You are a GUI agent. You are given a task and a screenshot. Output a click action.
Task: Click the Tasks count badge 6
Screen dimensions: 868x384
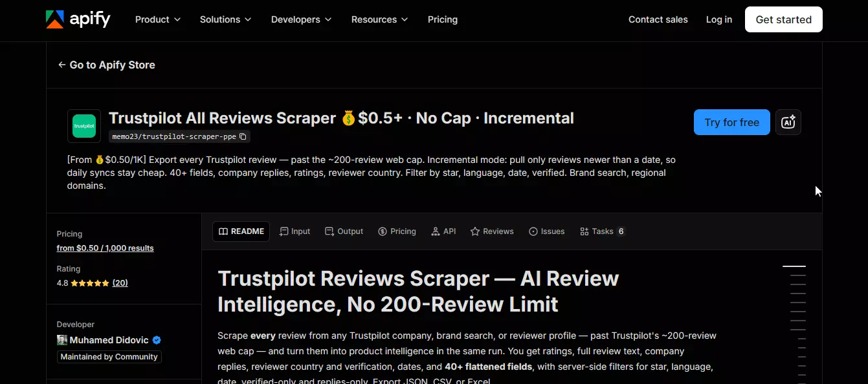621,231
